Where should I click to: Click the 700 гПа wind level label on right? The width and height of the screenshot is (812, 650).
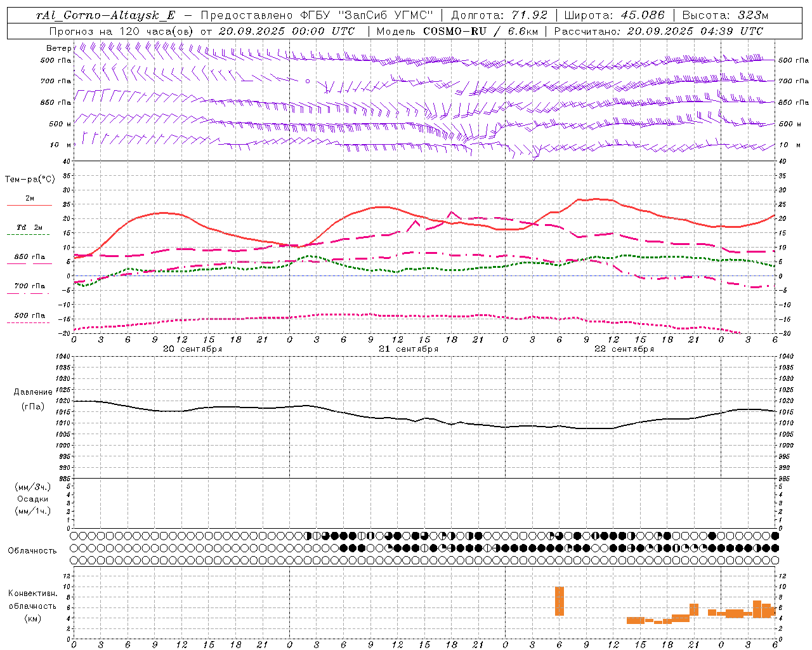pos(794,81)
